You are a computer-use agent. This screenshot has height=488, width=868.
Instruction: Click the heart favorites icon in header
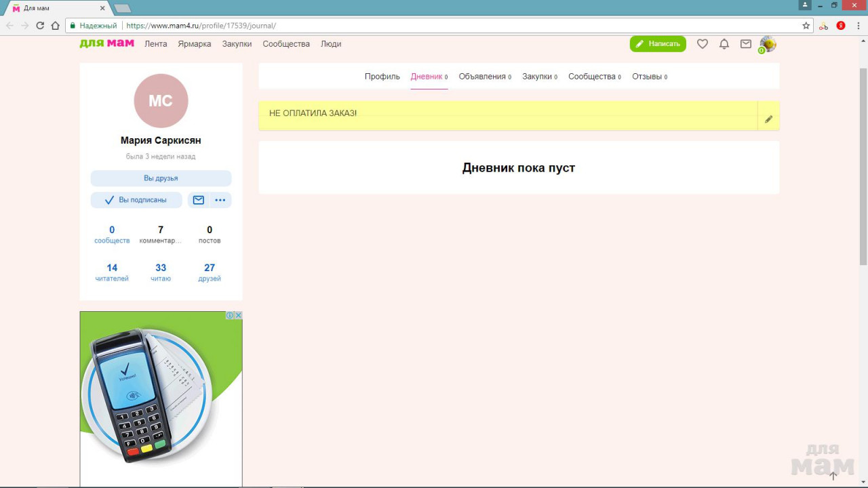[703, 44]
